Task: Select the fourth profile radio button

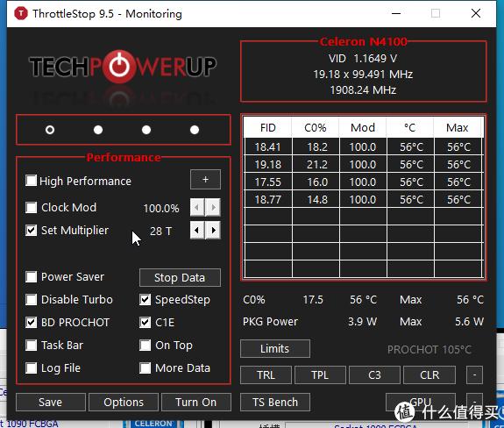Action: (x=195, y=130)
